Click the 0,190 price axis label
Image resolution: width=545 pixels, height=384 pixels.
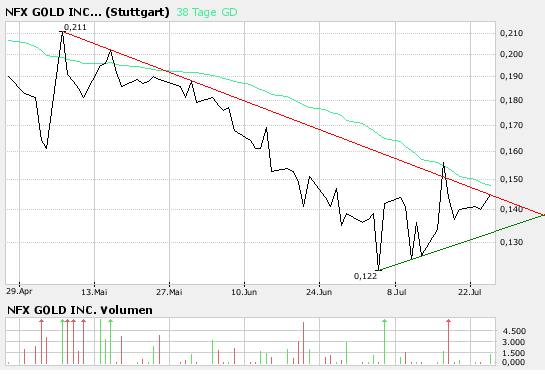tap(511, 76)
